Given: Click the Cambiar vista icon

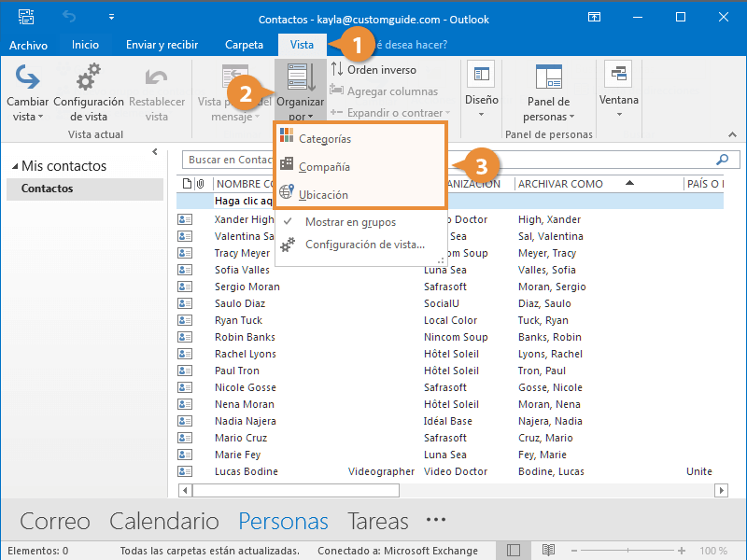Looking at the screenshot, I should pos(28,78).
